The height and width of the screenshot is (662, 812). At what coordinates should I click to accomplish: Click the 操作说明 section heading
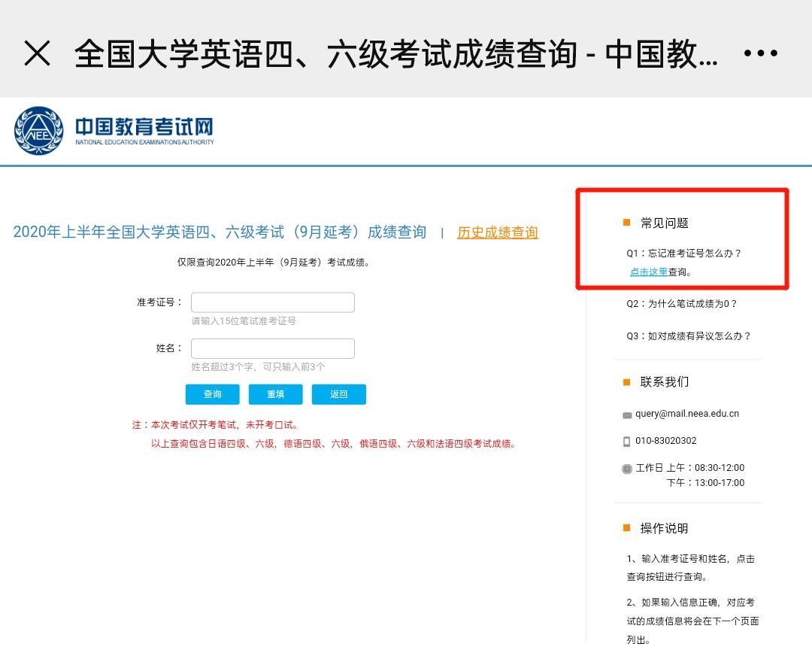tap(665, 528)
